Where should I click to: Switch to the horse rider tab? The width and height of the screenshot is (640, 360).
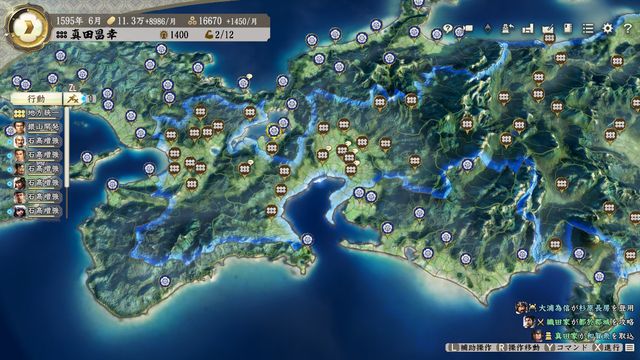[73, 99]
